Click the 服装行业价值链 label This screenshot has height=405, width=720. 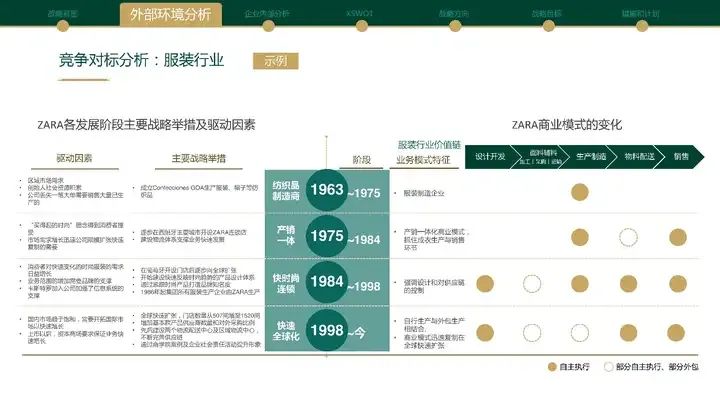click(429, 145)
